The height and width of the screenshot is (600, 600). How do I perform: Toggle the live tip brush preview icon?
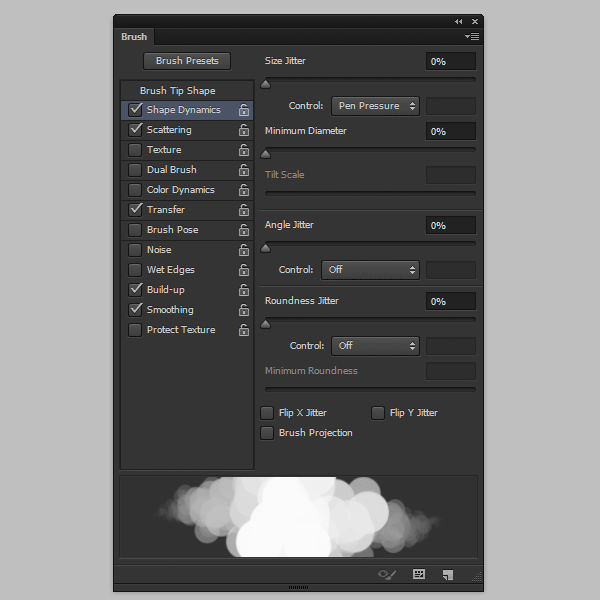[387, 574]
